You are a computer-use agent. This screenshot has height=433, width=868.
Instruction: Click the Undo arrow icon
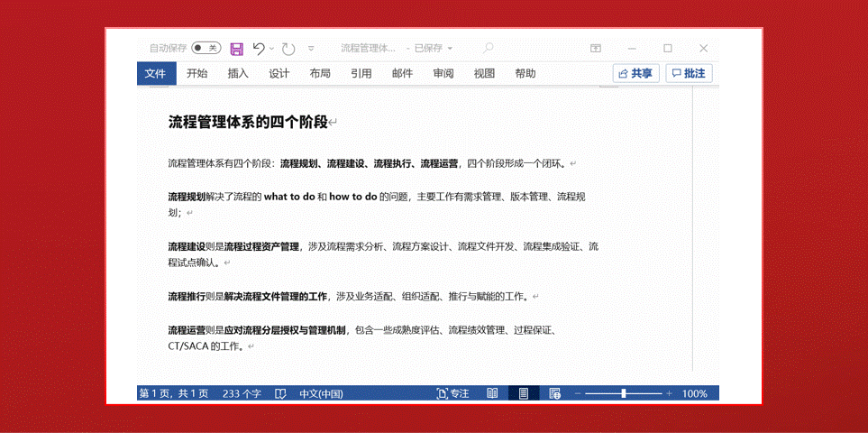pos(259,48)
